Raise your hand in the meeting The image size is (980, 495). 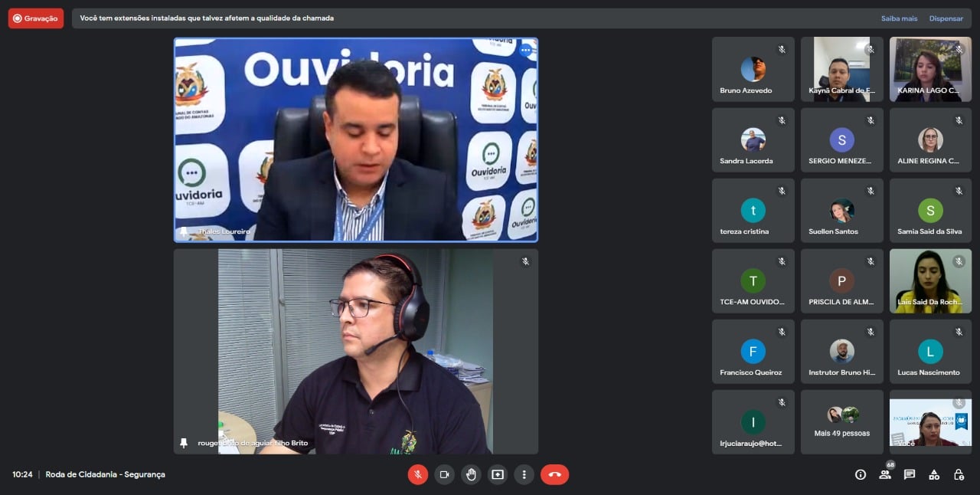471,474
